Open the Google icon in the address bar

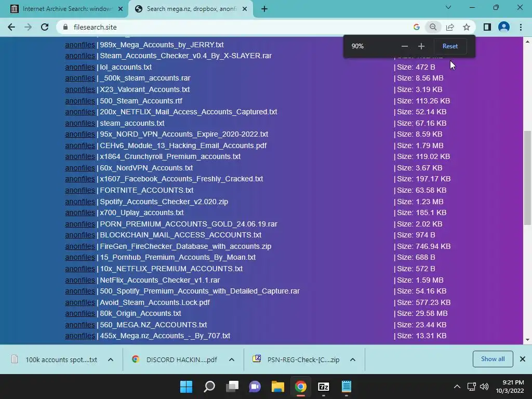click(x=417, y=27)
